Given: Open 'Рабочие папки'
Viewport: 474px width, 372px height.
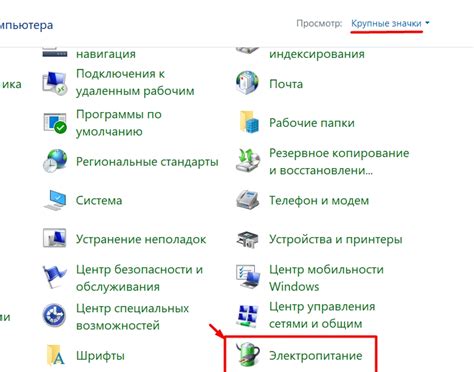Looking at the screenshot, I should coord(312,123).
